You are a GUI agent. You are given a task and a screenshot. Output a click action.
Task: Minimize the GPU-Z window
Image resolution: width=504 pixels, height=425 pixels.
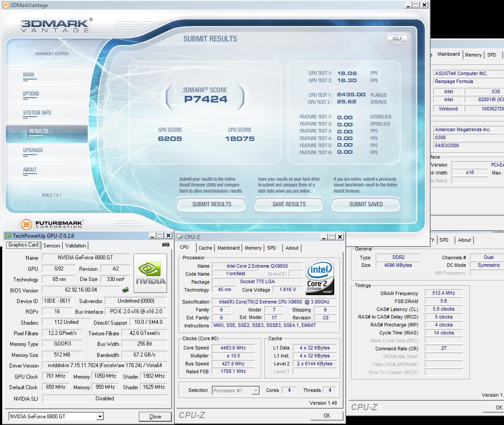coord(153,236)
